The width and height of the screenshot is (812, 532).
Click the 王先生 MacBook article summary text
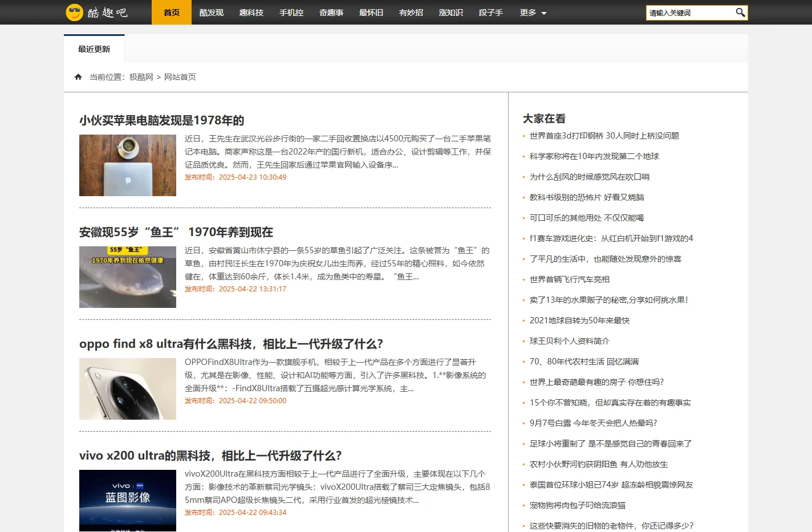pos(338,152)
